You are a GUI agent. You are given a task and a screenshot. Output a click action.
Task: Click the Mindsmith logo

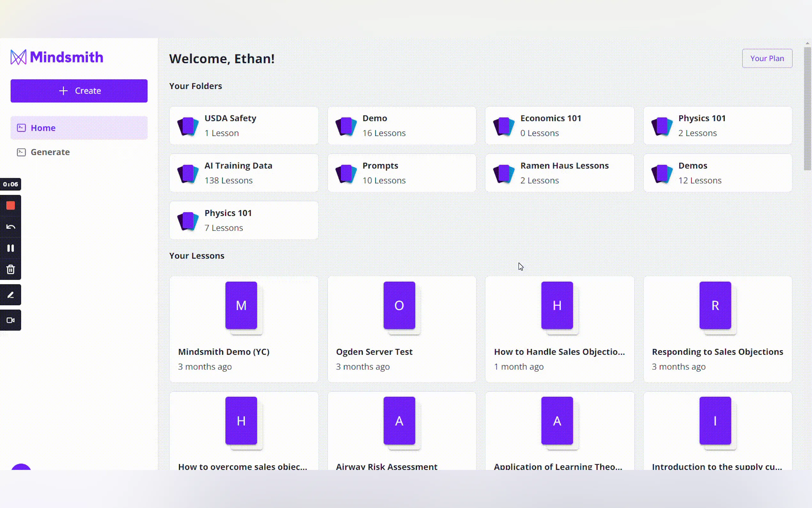pyautogui.click(x=57, y=57)
